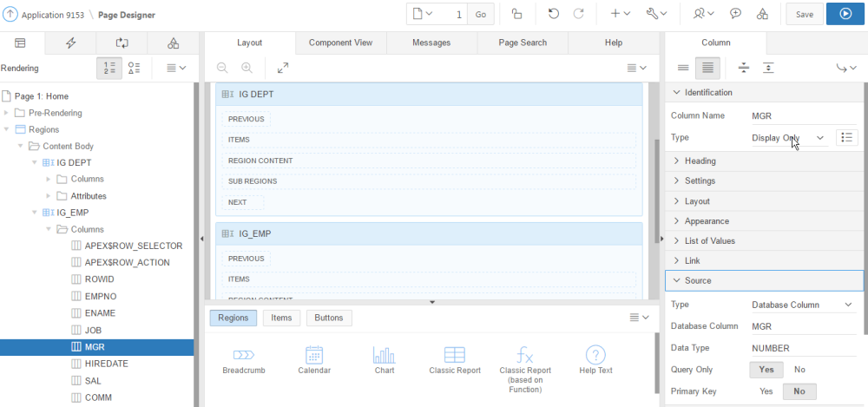Set Primary Key to No

[799, 391]
